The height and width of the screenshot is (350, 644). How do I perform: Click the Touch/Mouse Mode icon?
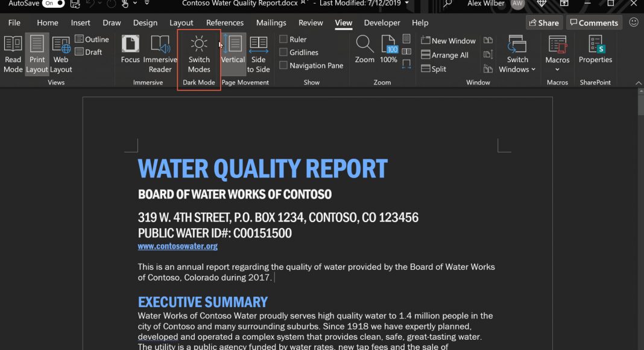tap(125, 4)
